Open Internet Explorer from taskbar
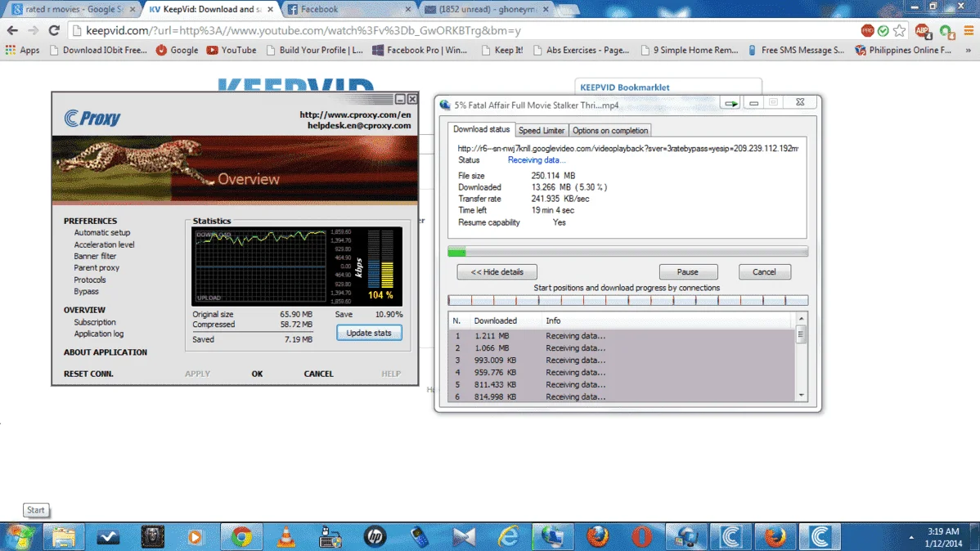This screenshot has height=551, width=980. click(x=508, y=536)
